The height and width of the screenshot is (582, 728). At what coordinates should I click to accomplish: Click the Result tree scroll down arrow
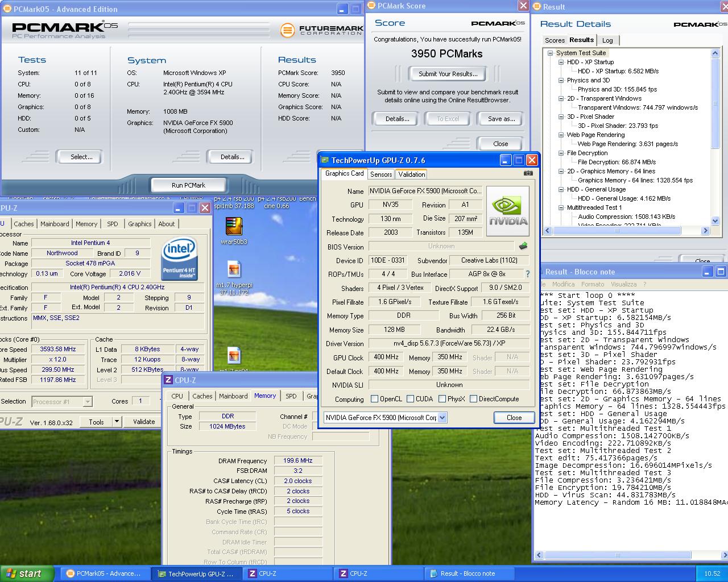[715, 222]
